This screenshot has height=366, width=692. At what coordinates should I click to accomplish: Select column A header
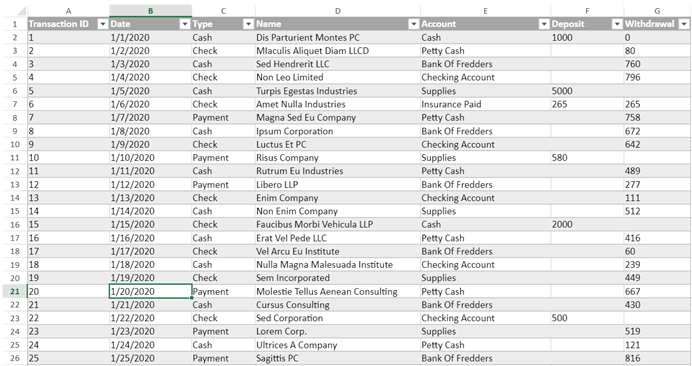point(68,11)
